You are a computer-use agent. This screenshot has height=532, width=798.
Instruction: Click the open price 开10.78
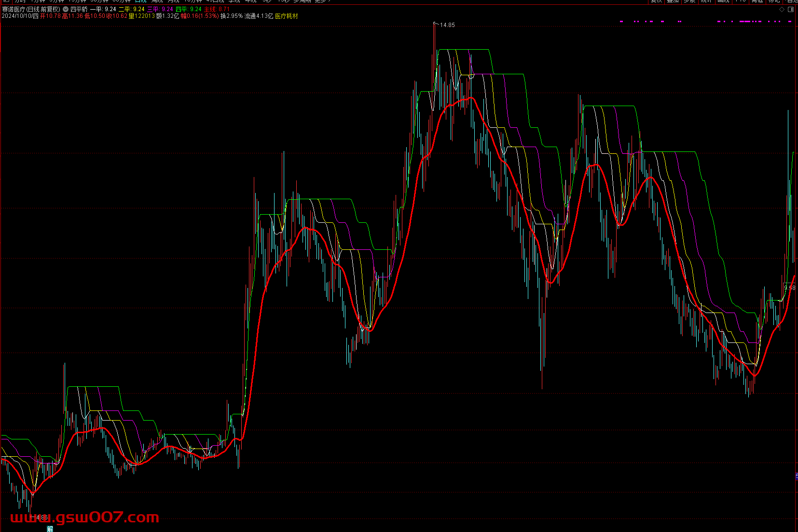[50, 16]
